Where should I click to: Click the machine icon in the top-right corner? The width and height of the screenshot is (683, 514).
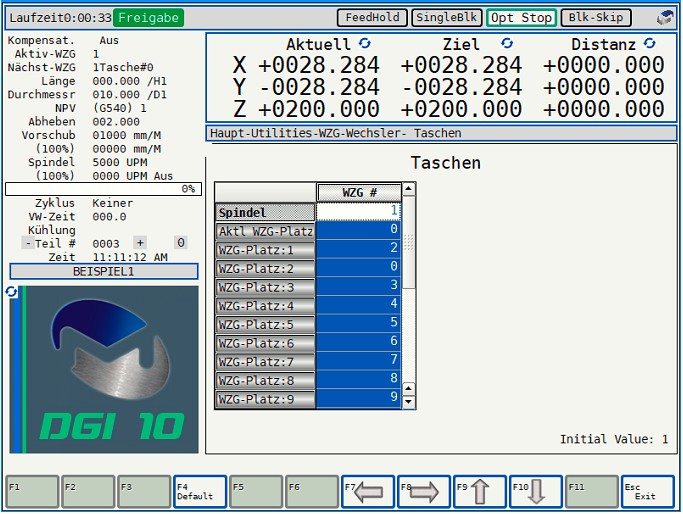pyautogui.click(x=665, y=18)
